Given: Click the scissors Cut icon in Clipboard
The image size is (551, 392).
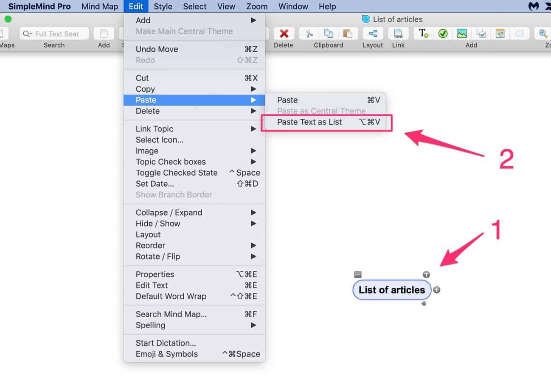Looking at the screenshot, I should 309,34.
